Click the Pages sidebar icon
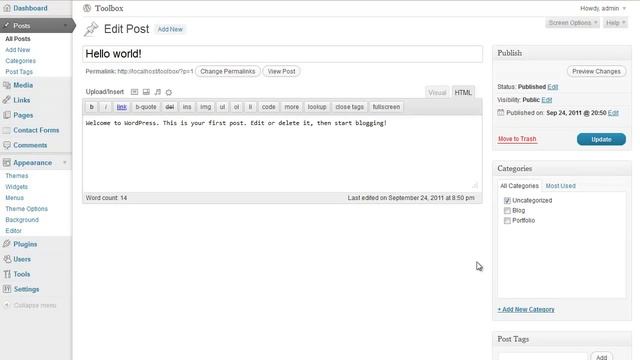Image resolution: width=640 pixels, height=360 pixels. tap(7, 115)
